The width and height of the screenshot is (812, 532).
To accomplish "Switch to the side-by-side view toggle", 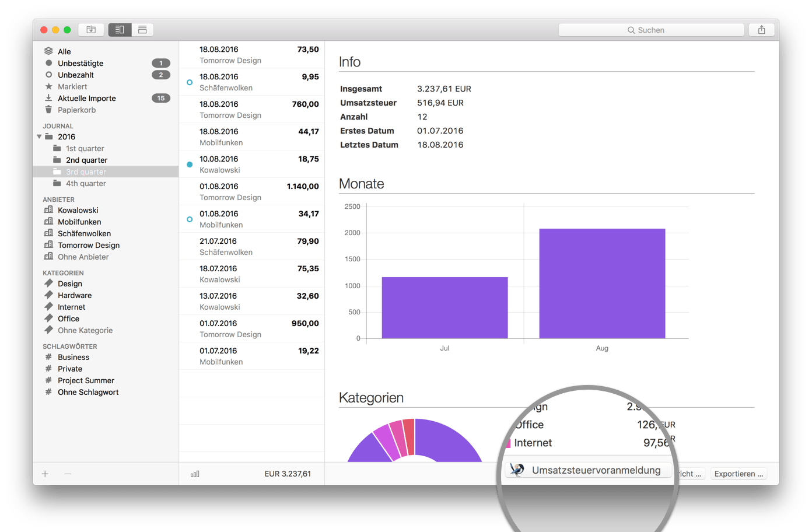I will (120, 29).
